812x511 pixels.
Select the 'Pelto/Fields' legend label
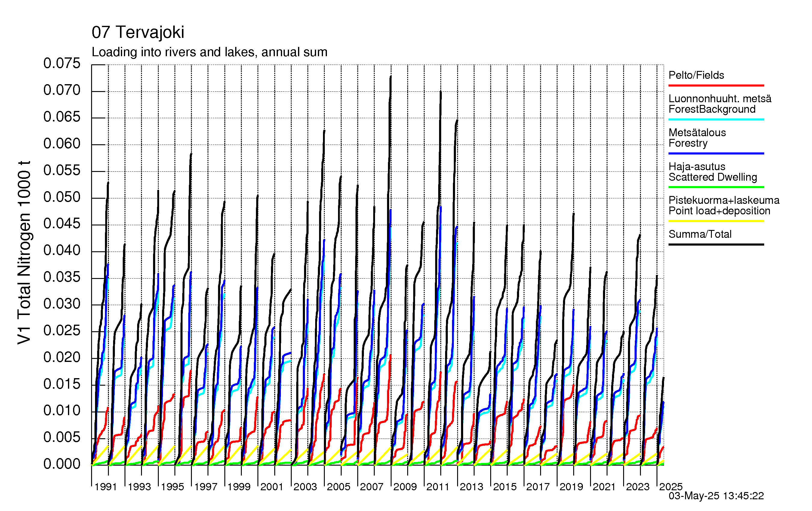click(696, 75)
